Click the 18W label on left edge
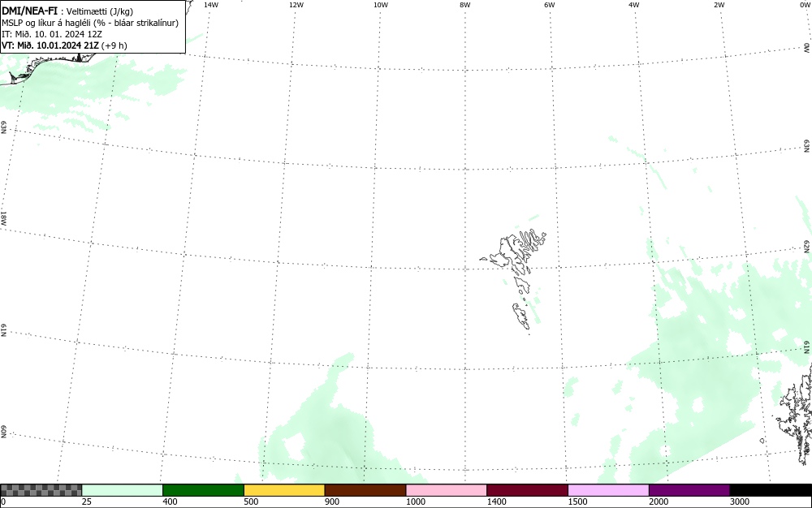This screenshot has height=508, width=812. [3, 217]
